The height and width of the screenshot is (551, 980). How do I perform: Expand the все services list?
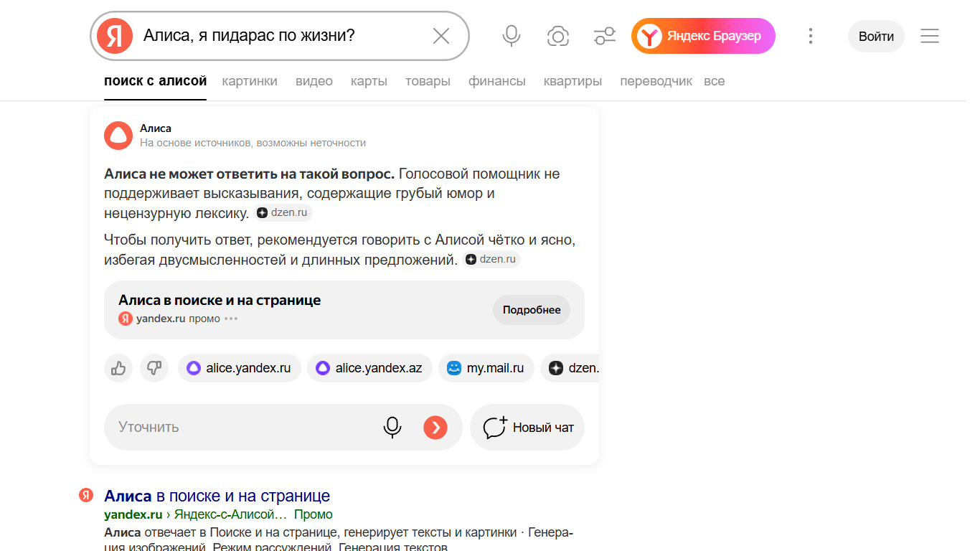(715, 81)
